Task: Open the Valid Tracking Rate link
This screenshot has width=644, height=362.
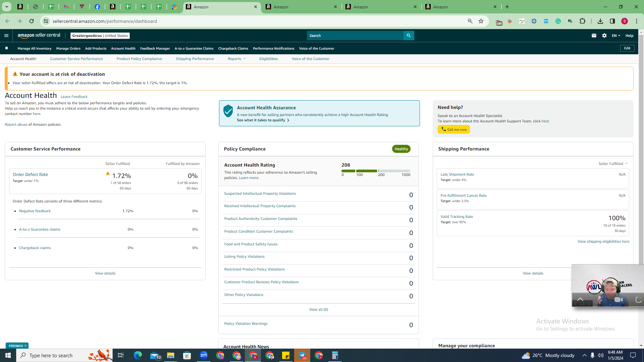Action: click(457, 217)
